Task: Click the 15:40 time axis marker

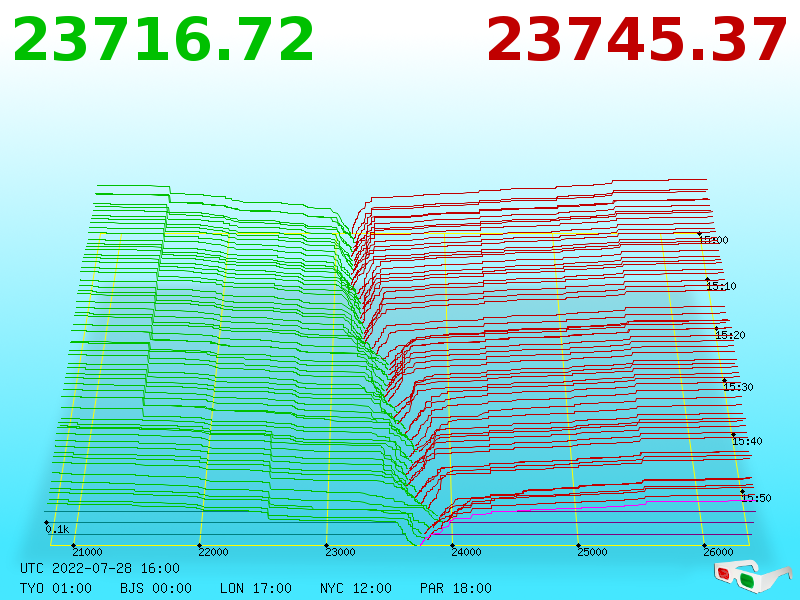Action: click(747, 441)
